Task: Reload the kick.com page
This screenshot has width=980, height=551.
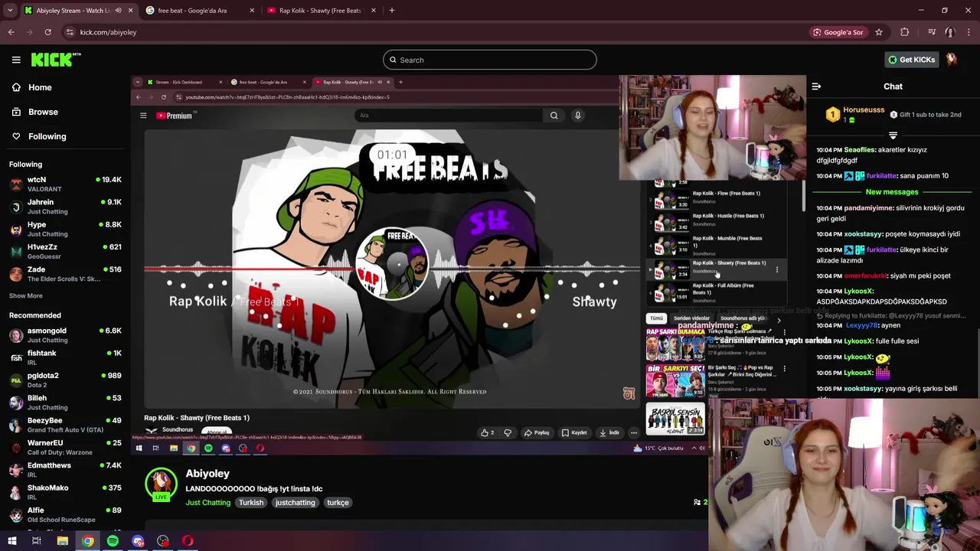Action: coord(47,32)
